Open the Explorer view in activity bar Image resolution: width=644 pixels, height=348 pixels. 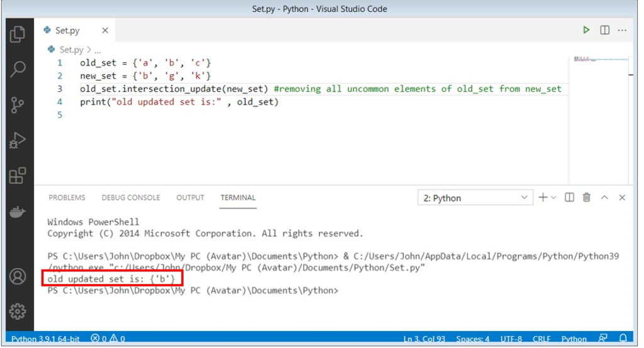tap(17, 34)
